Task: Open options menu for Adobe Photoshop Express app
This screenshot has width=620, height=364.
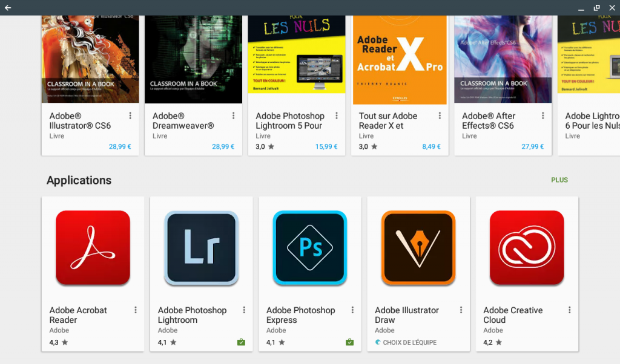Action: tap(353, 310)
